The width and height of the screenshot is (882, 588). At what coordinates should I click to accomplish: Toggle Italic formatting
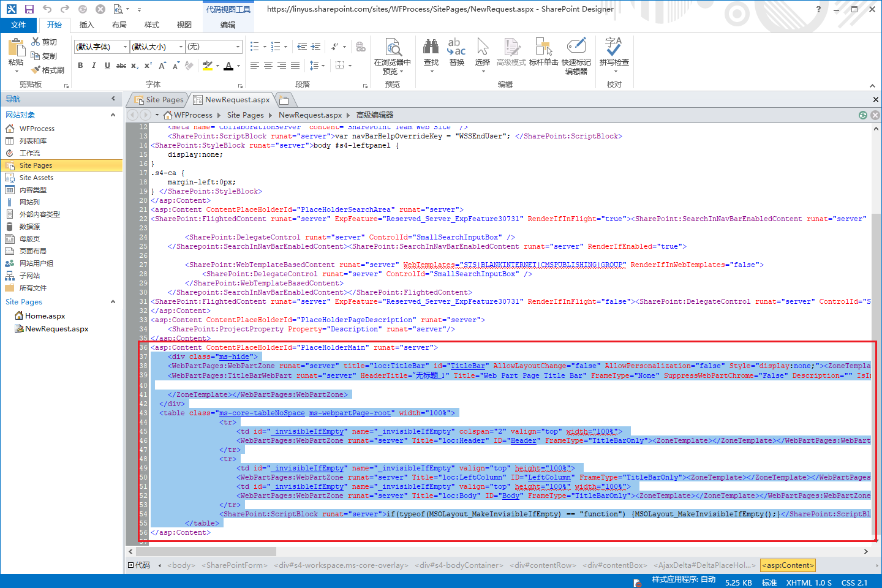(94, 66)
